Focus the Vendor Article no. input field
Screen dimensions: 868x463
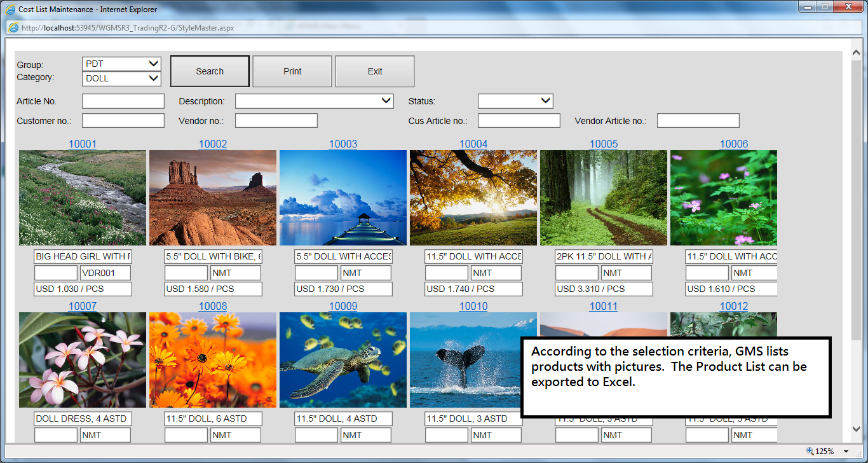click(x=698, y=121)
